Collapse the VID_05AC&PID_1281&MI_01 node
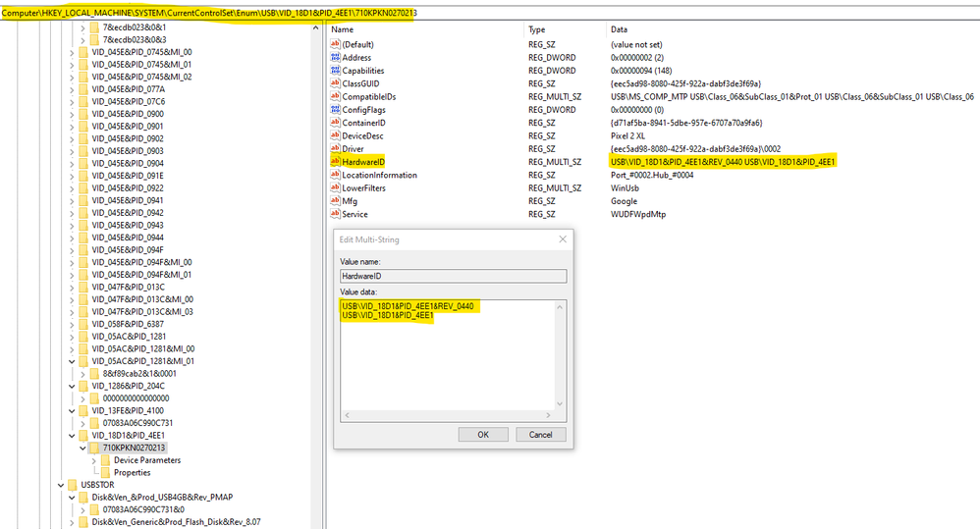This screenshot has height=529, width=980. 72,361
